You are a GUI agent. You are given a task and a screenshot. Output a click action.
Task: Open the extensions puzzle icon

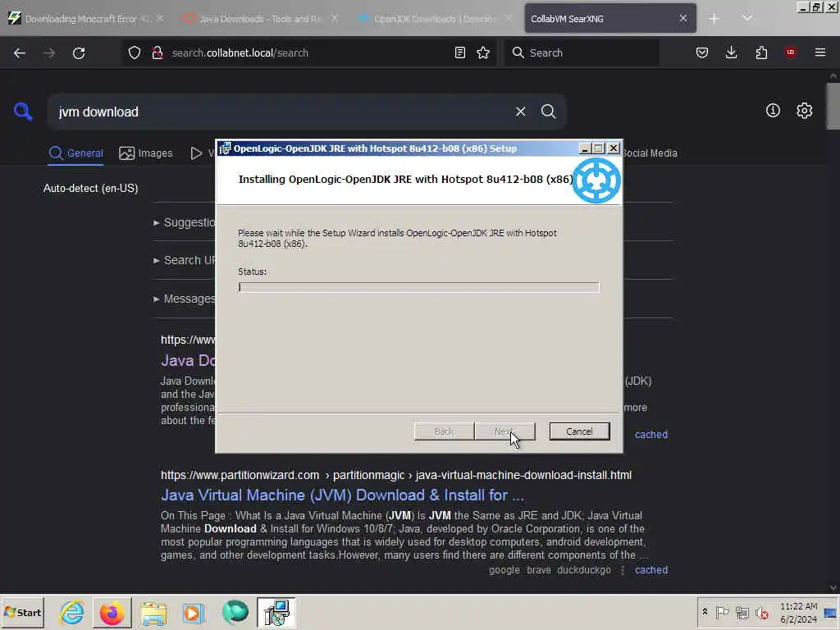(761, 52)
